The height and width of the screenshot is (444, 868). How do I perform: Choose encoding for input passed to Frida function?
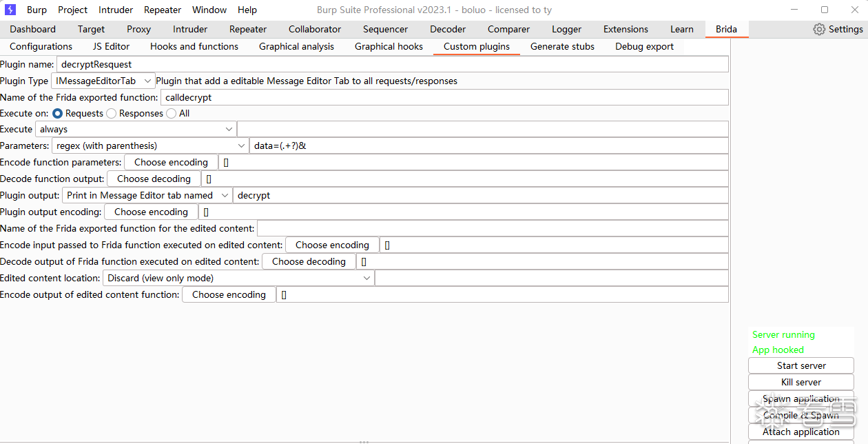333,245
